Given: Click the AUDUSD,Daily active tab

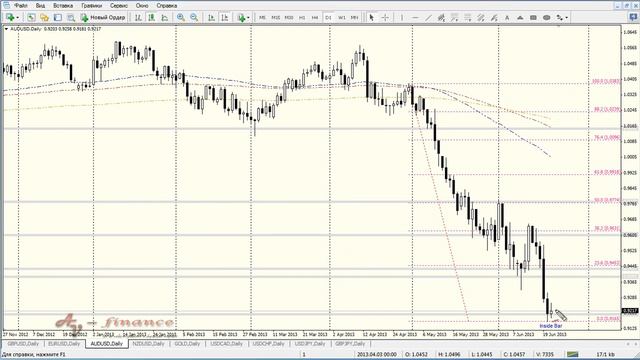Looking at the screenshot, I should click(x=107, y=344).
